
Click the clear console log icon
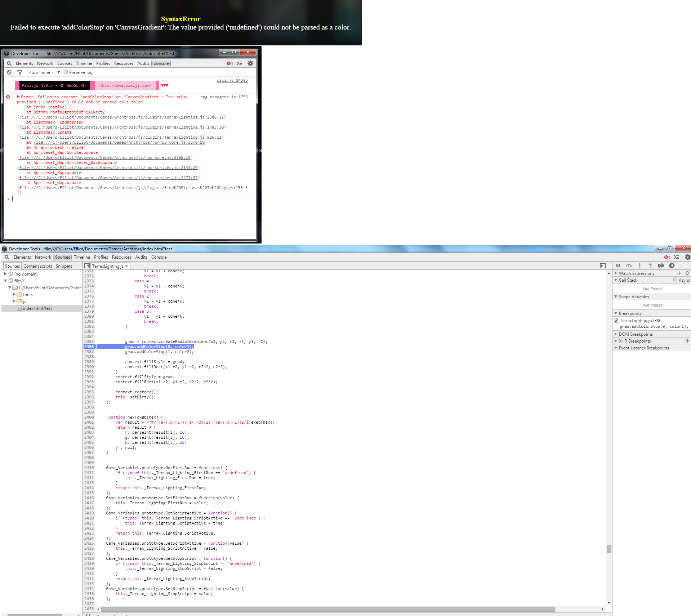(x=9, y=72)
